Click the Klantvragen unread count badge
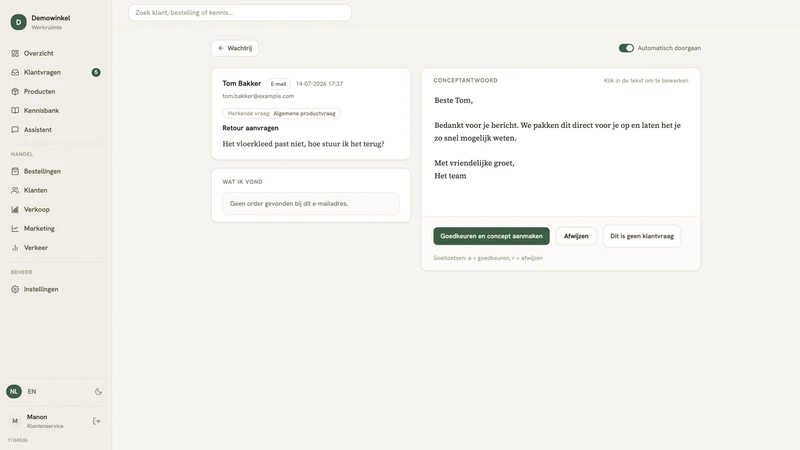The width and height of the screenshot is (800, 450). tap(96, 72)
